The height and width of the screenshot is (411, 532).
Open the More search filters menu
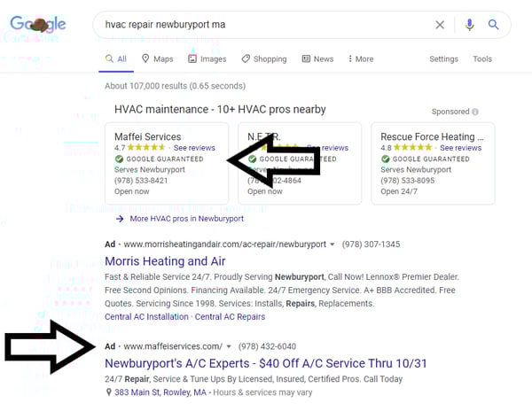(x=359, y=59)
